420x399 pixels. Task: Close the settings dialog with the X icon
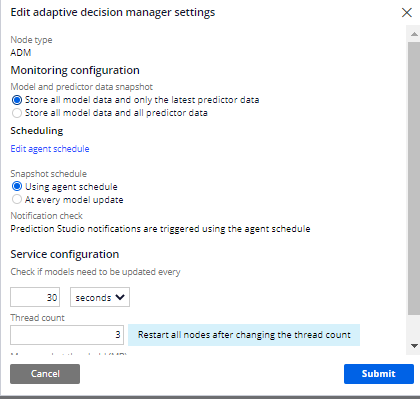407,13
